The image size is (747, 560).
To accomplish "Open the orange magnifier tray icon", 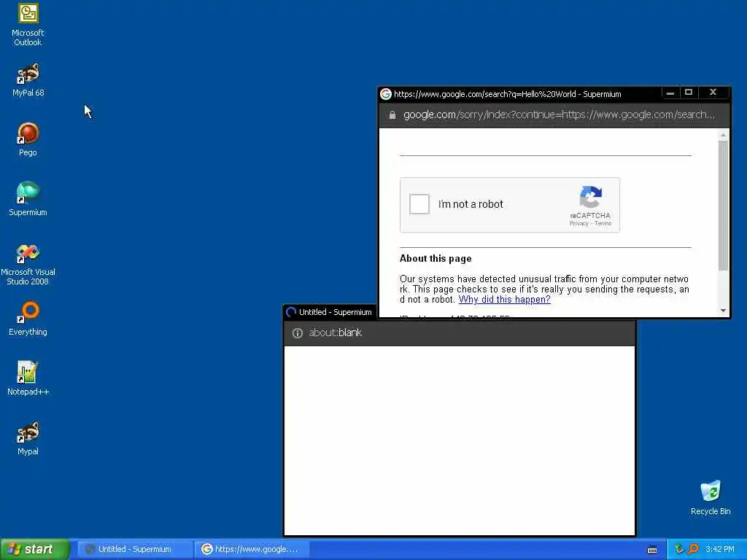I will tap(693, 549).
